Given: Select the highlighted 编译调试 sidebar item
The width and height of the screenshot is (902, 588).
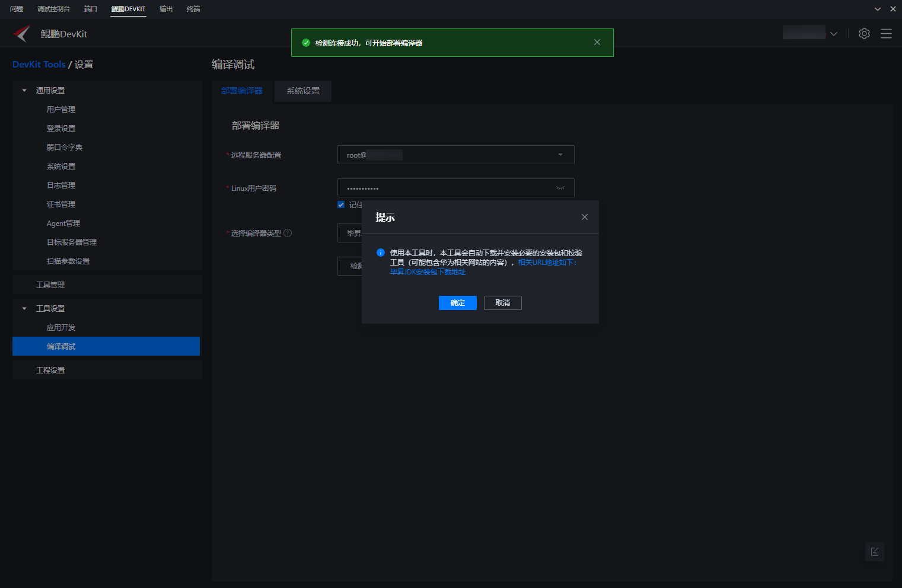Looking at the screenshot, I should coord(106,346).
